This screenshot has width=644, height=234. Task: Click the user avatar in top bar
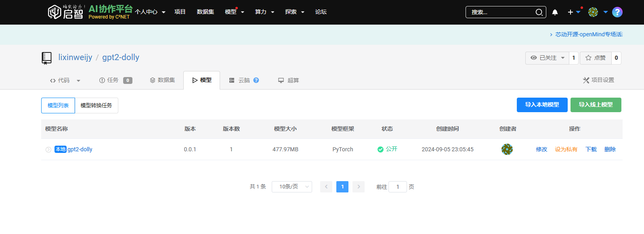coord(593,12)
